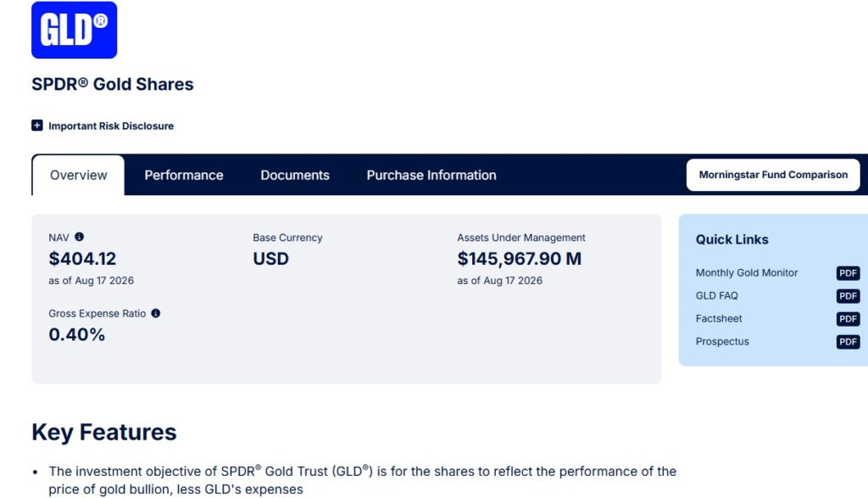Viewport: 868px width, 498px height.
Task: Select the Overview tab
Action: point(78,175)
